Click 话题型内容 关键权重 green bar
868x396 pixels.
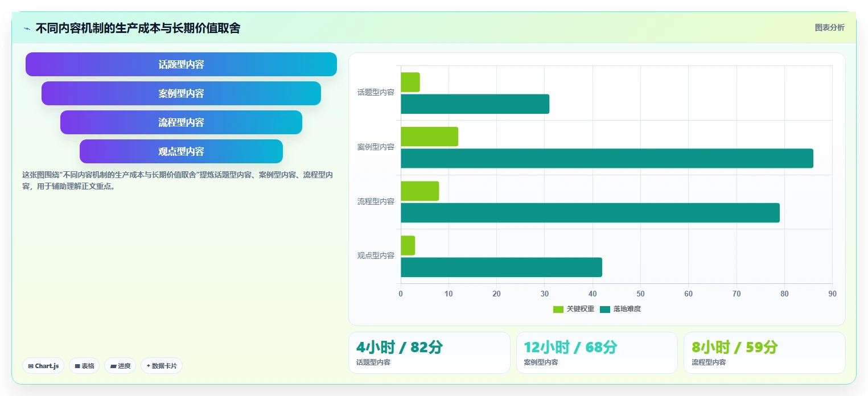pos(410,82)
